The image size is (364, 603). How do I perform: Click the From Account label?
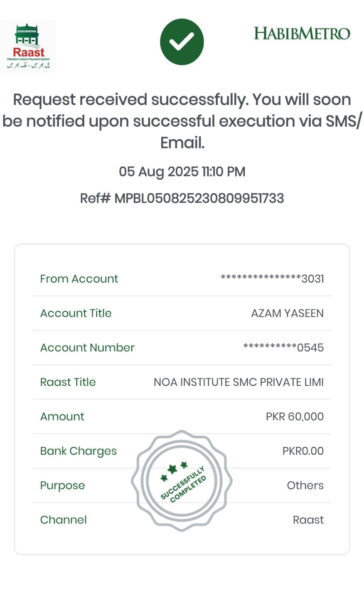tap(79, 279)
